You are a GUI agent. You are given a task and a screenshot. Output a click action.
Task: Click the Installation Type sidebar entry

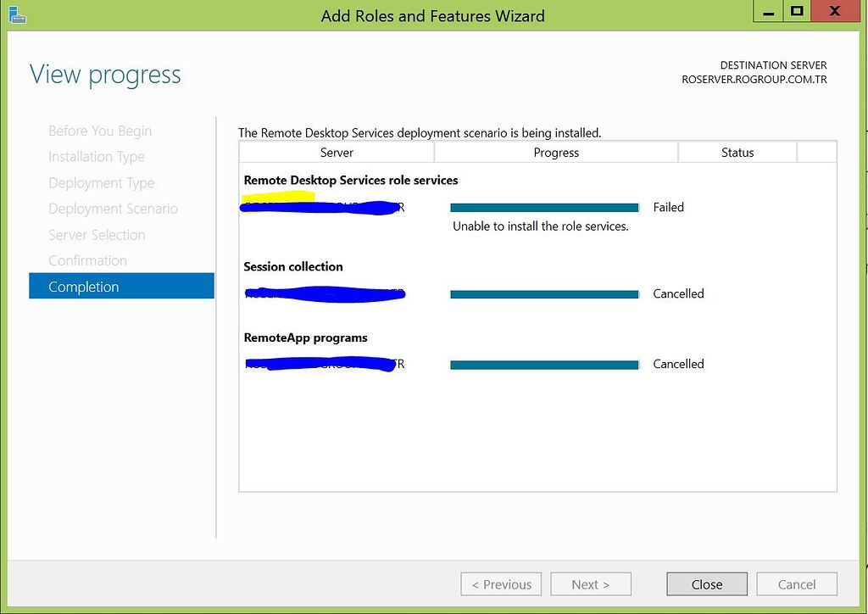point(96,157)
